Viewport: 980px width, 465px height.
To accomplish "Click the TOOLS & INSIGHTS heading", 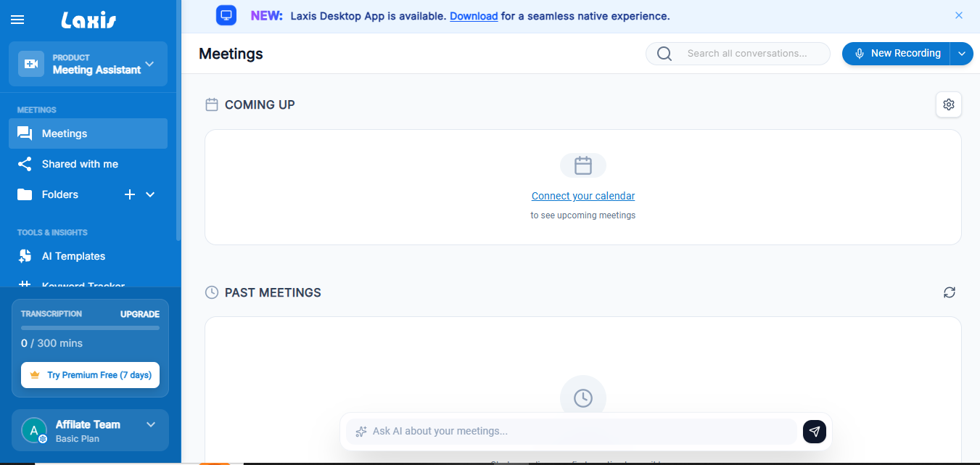I will 52,233.
